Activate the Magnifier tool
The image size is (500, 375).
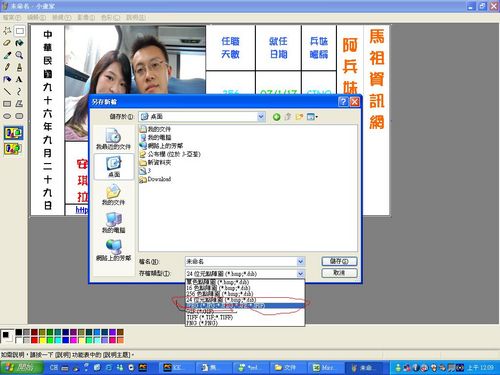coord(20,55)
